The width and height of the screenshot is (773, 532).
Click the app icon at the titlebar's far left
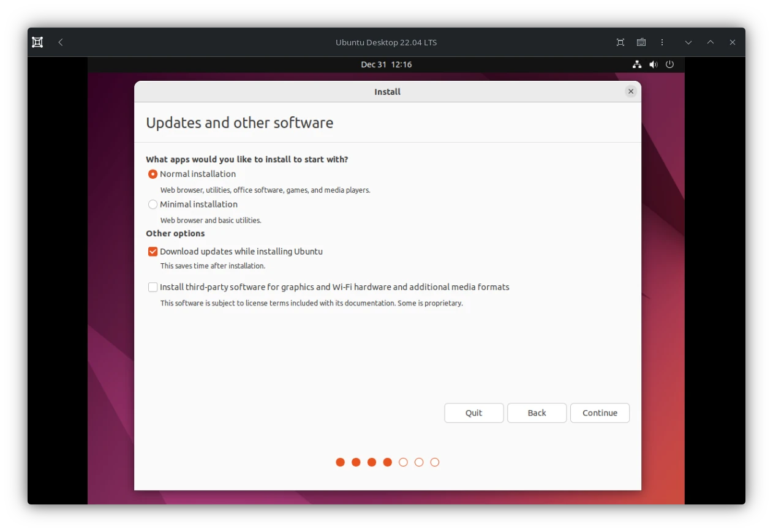pos(37,42)
